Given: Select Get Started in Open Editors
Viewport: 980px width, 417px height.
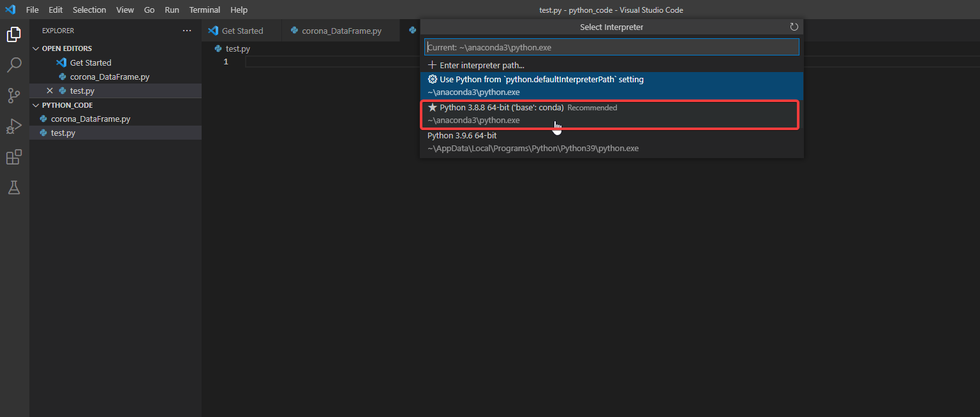Looking at the screenshot, I should point(115,62).
